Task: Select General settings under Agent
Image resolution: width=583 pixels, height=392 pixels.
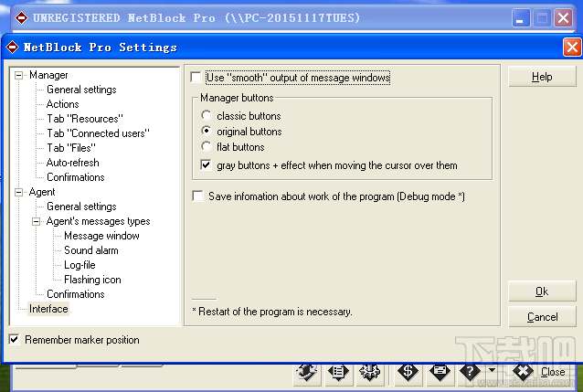Action: point(81,207)
